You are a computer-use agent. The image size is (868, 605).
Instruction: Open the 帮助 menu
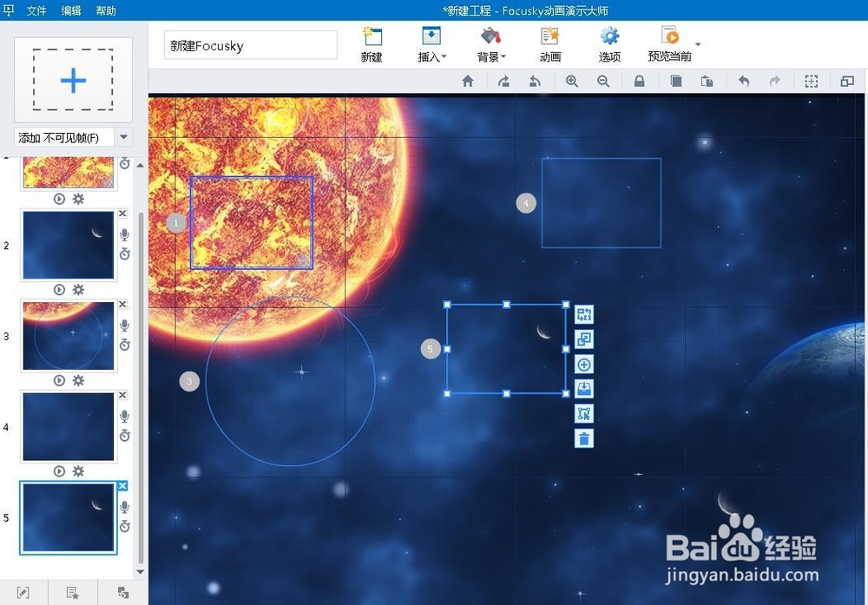106,11
